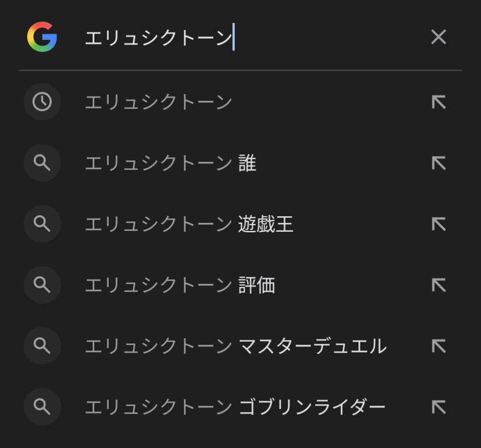
Task: Click the search input field text
Action: click(158, 38)
